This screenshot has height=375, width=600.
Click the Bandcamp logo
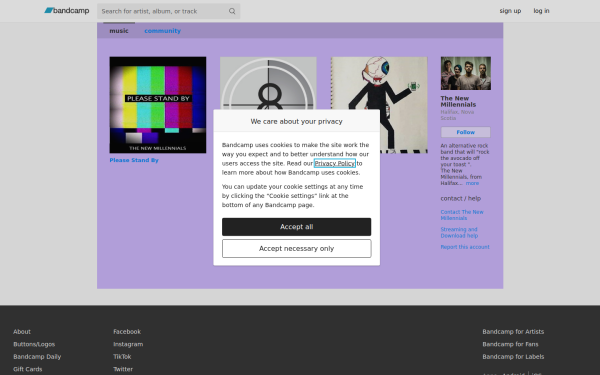point(67,11)
